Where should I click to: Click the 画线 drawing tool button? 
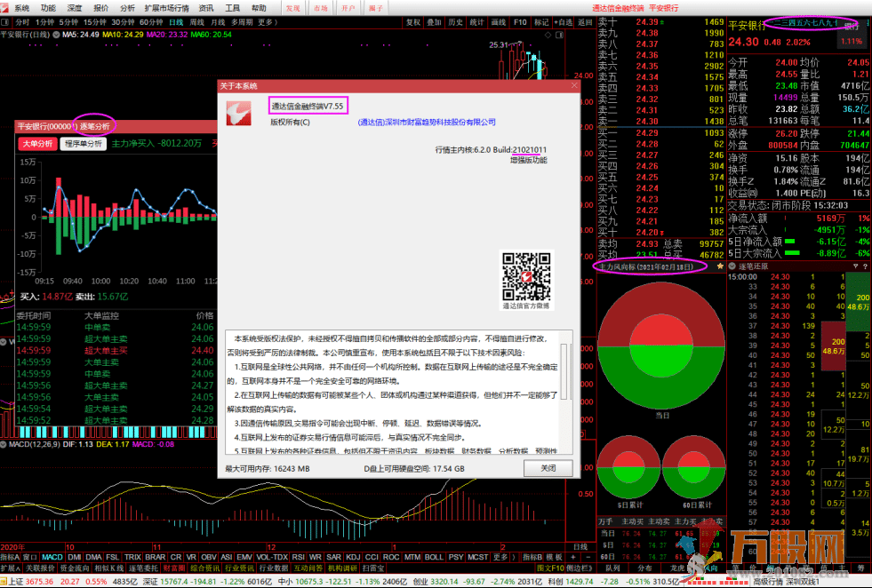(x=499, y=22)
